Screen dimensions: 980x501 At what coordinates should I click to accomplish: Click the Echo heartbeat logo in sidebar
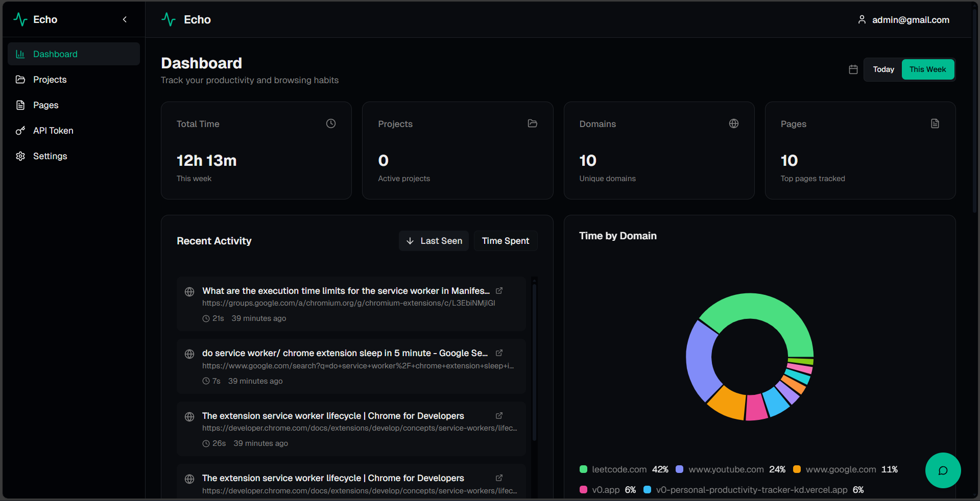[20, 19]
